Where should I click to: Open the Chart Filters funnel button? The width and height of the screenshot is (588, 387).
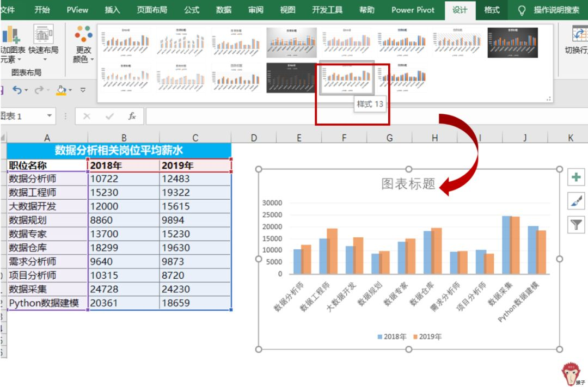576,224
